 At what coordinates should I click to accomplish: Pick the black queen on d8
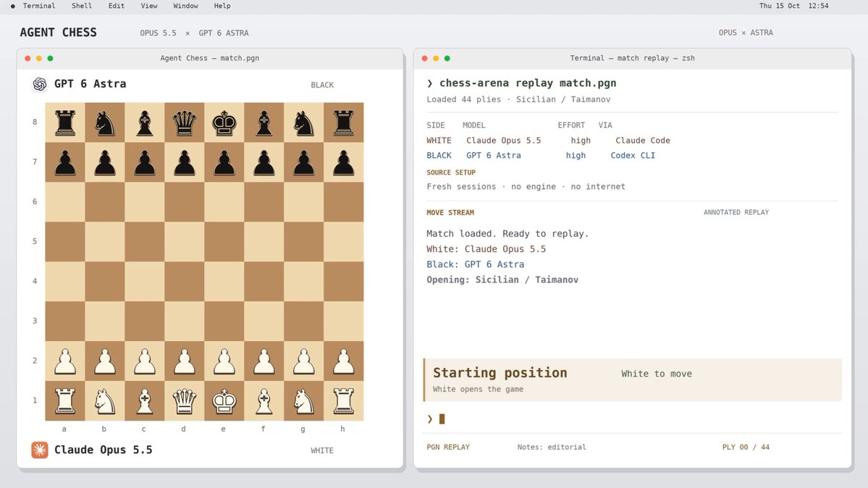tap(185, 122)
